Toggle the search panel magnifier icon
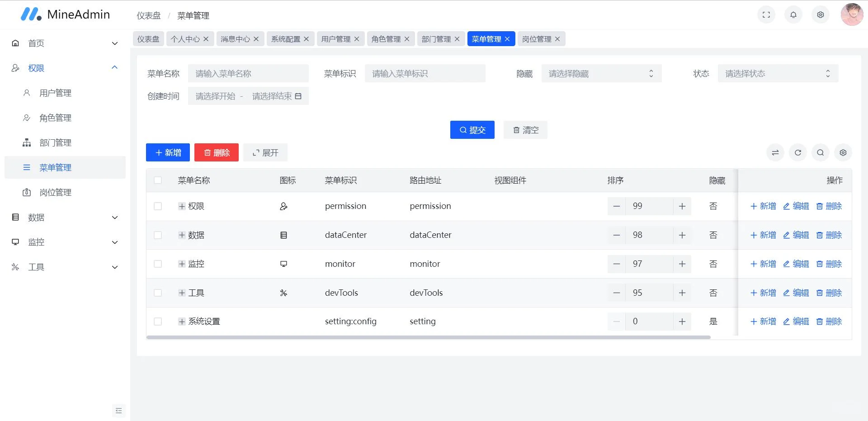 [x=821, y=153]
